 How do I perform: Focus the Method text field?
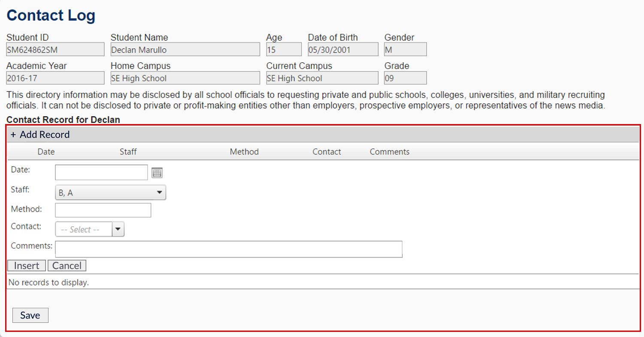click(103, 210)
